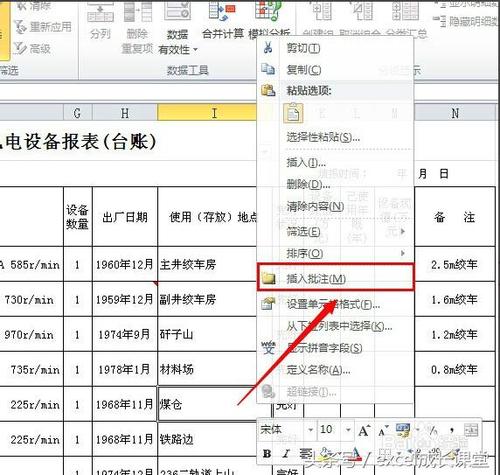Select column H header

(125, 113)
